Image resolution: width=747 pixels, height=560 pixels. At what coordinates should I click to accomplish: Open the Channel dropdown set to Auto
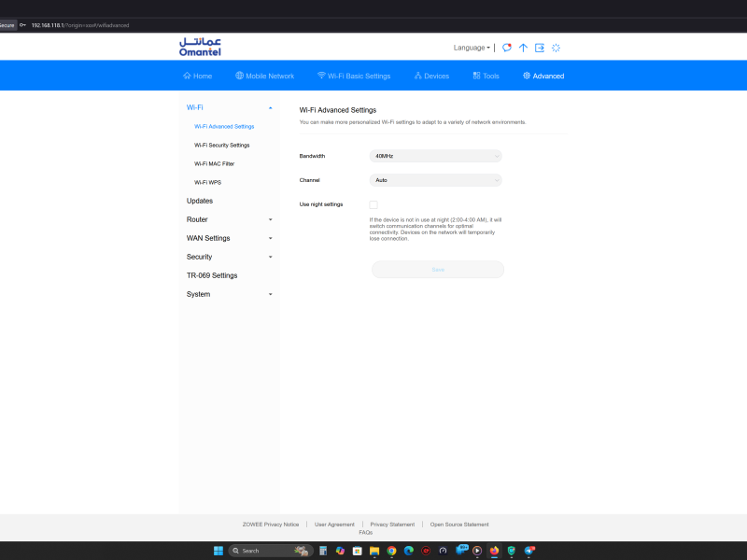point(435,179)
